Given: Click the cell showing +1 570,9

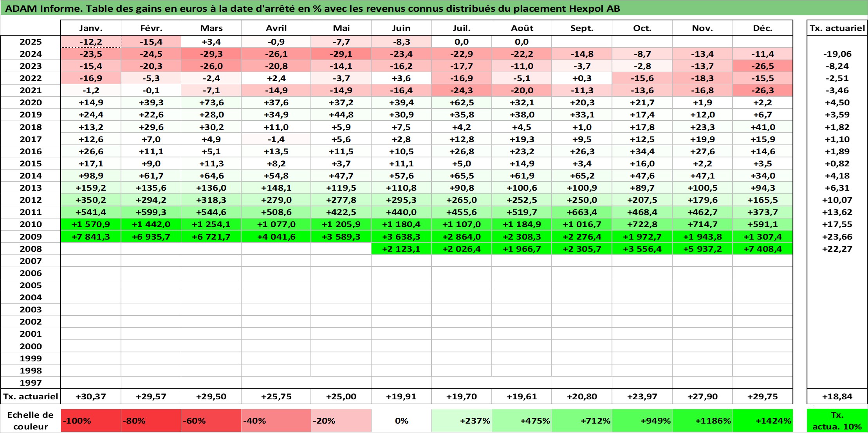Looking at the screenshot, I should (x=91, y=224).
